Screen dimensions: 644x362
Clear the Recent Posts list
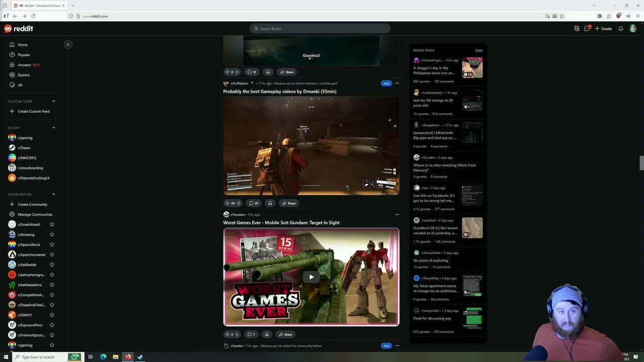[x=478, y=50]
